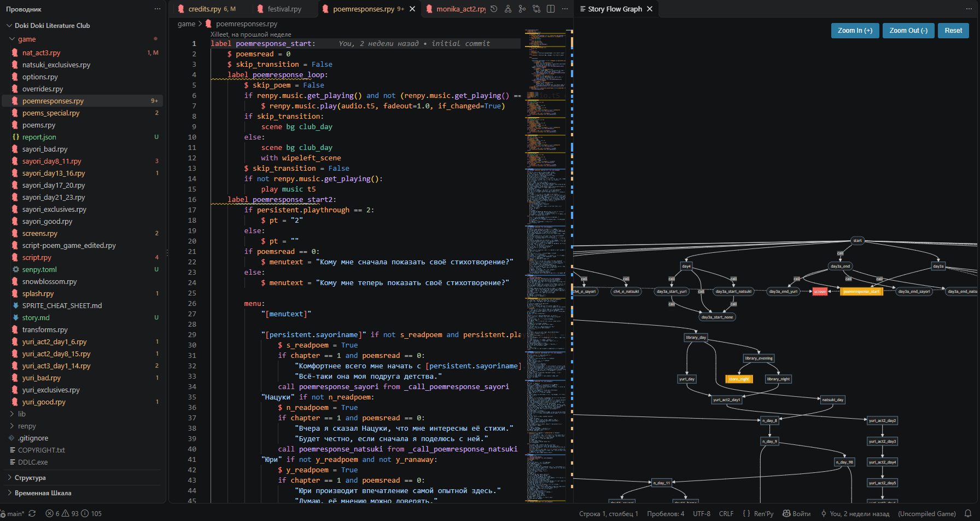Open notifications bell in status bar
This screenshot has height=521, width=980.
tap(967, 513)
